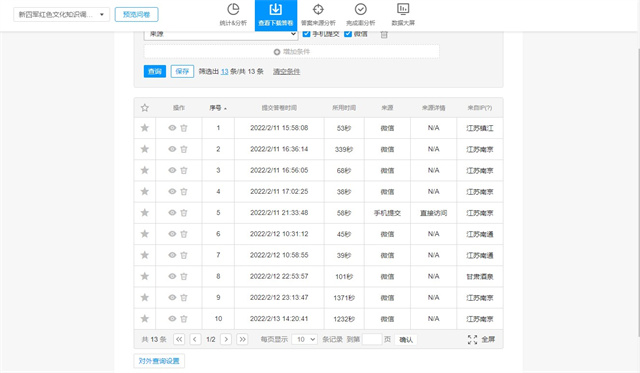Uncheck the 手机提交 checkbox
Image resolution: width=640 pixels, height=373 pixels.
coord(307,34)
